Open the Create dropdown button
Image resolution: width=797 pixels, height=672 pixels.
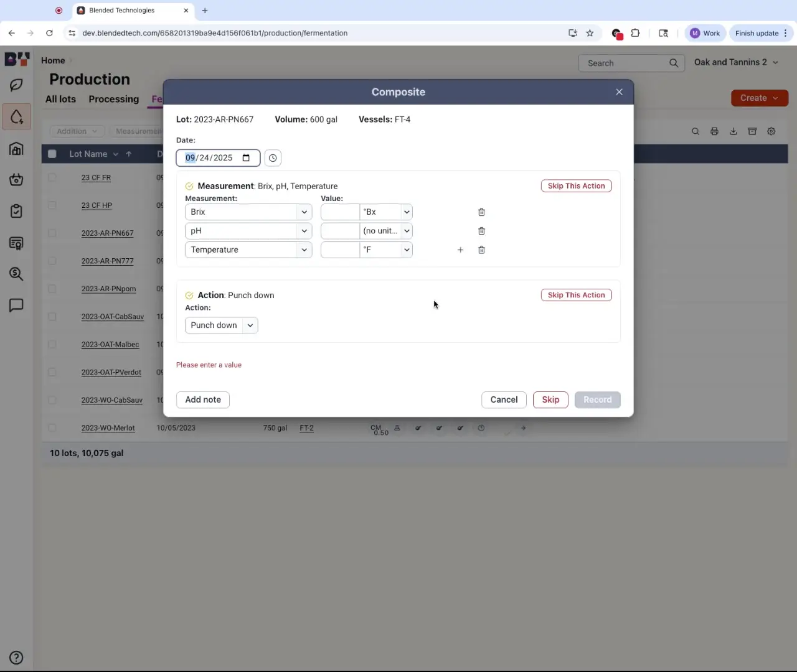click(x=759, y=98)
